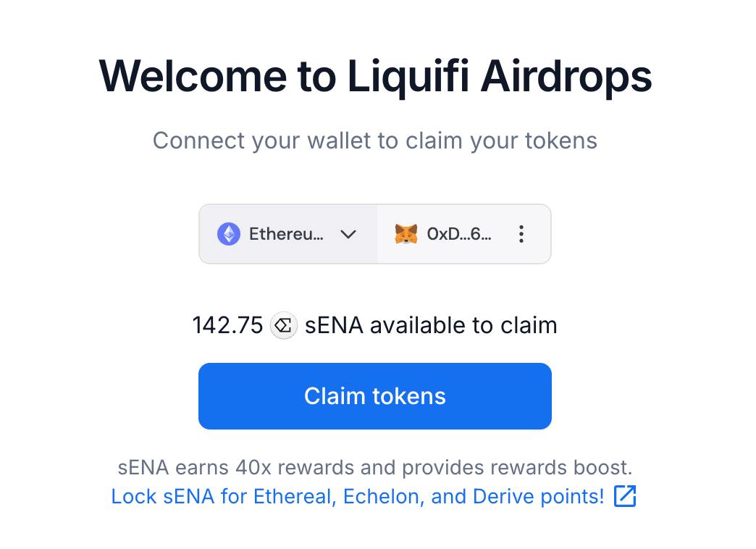756x549 pixels.
Task: Click the 'sENA earns 40x rewards' note
Action: 375,467
